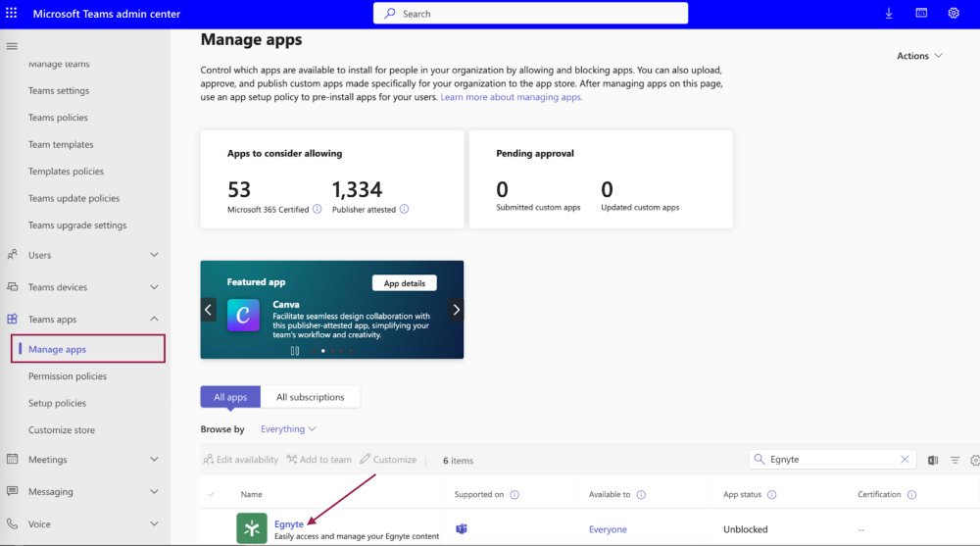The height and width of the screenshot is (546, 980).
Task: Open Permission policies
Action: pyautogui.click(x=68, y=376)
